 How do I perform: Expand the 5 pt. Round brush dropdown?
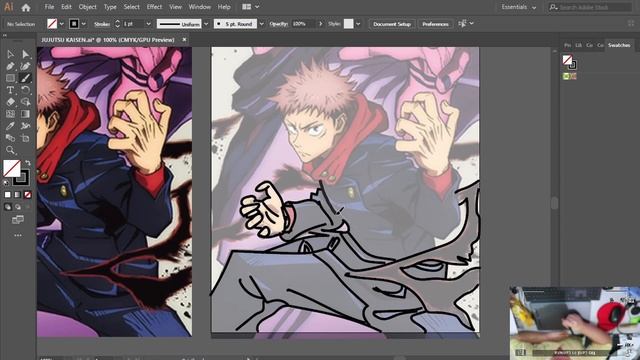click(262, 24)
